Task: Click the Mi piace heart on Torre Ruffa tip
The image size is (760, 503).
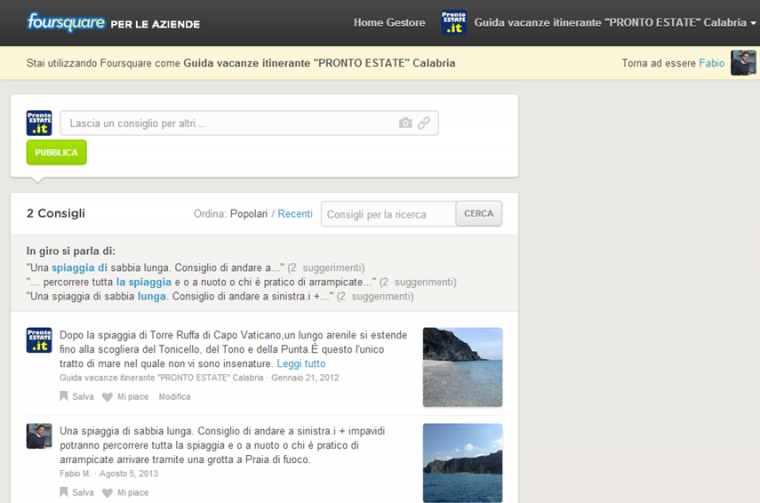Action: click(107, 397)
